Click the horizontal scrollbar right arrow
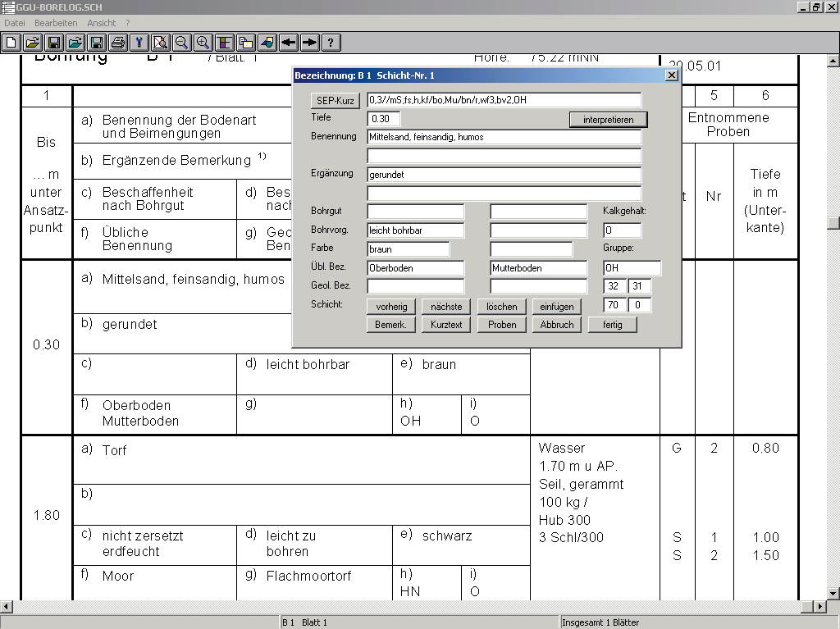 pyautogui.click(x=819, y=607)
